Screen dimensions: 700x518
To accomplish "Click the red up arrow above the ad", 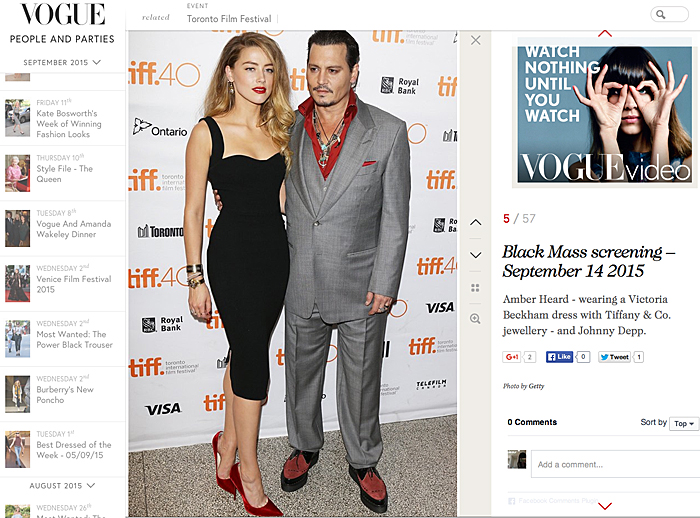I will (x=605, y=33).
